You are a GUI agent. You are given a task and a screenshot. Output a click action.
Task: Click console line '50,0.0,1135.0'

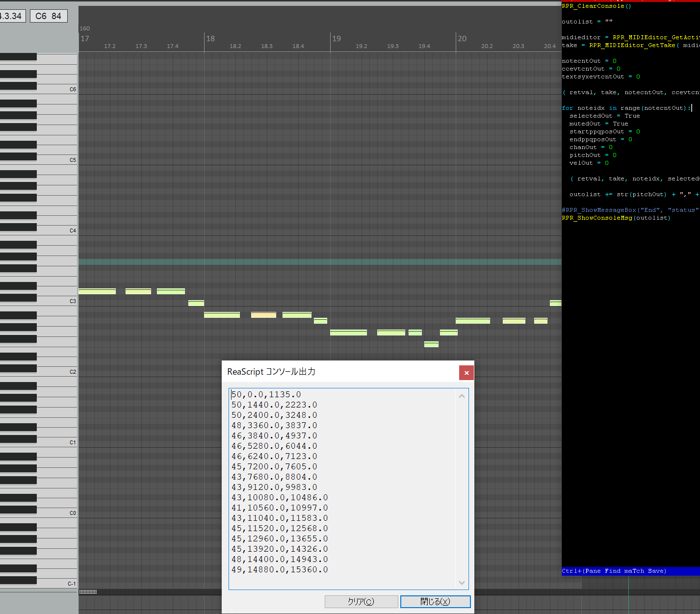tap(266, 394)
